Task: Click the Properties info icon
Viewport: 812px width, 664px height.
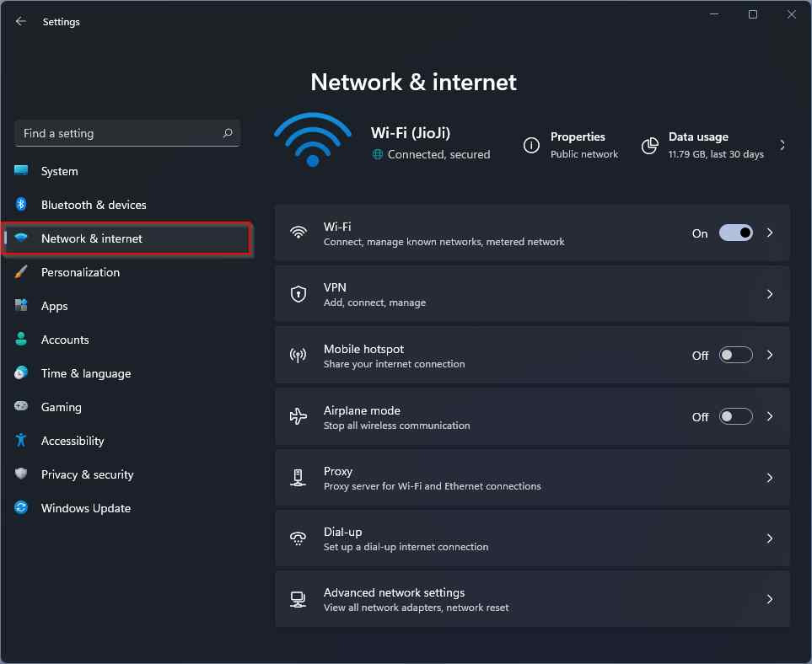Action: (531, 145)
